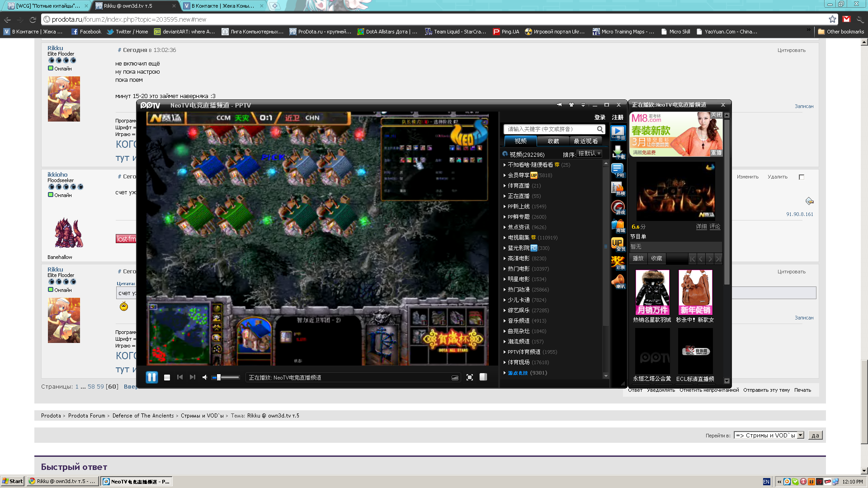The width and height of the screenshot is (868, 488).
Task: Focus the PPTV keyword search field
Action: pyautogui.click(x=550, y=129)
